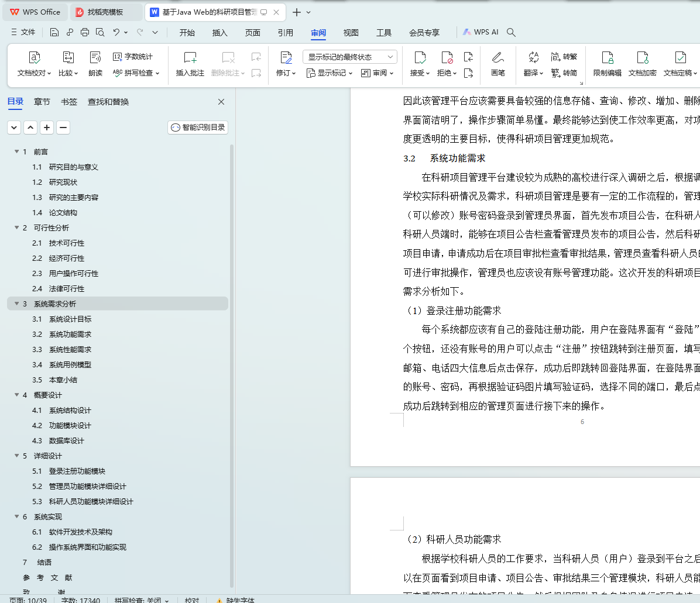The width and height of the screenshot is (700, 603).
Task: Open the customize quick access toolbar arrow
Action: 155,32
